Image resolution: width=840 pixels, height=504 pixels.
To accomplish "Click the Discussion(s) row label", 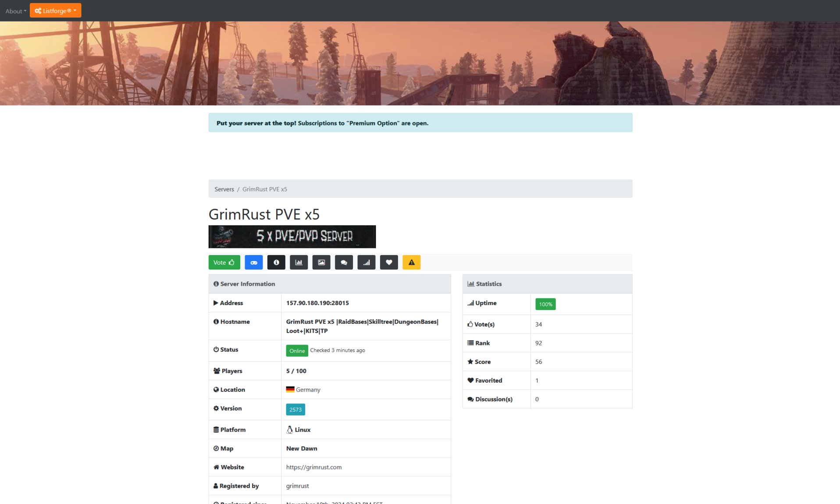I will pyautogui.click(x=490, y=399).
